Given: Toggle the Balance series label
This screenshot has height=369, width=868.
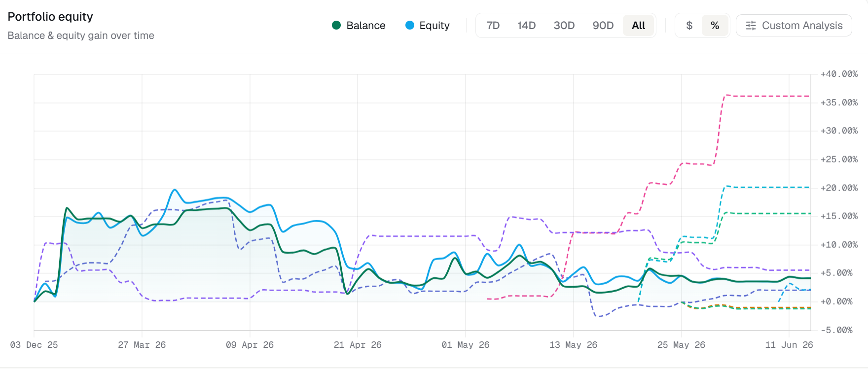Looking at the screenshot, I should coord(365,26).
